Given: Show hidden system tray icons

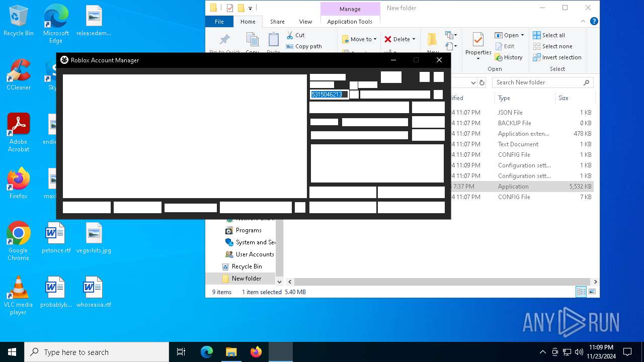Looking at the screenshot, I should pos(542,352).
